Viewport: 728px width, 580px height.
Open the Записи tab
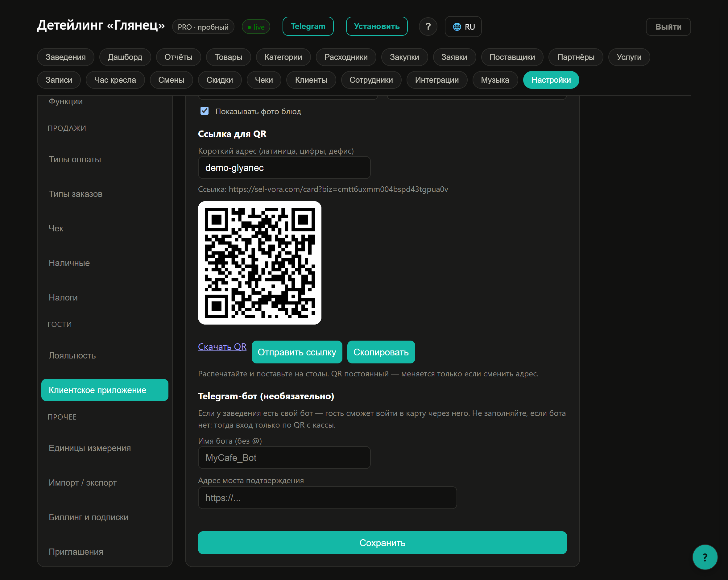[x=59, y=80]
